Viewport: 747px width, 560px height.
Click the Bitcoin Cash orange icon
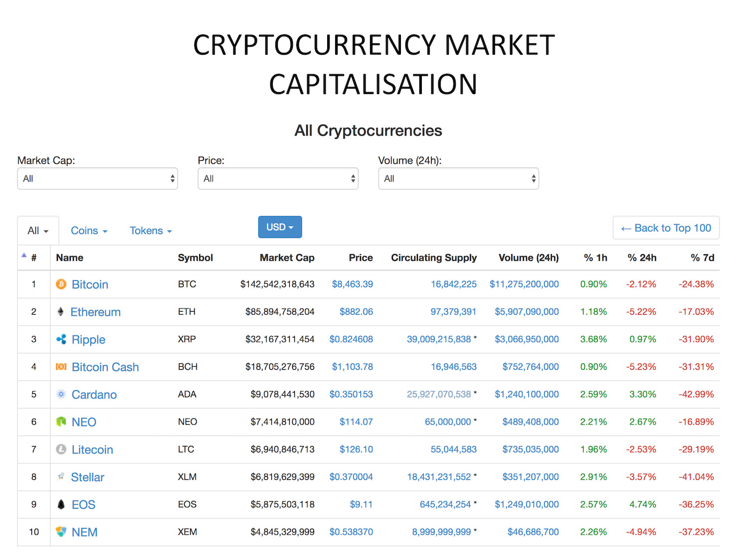[61, 367]
